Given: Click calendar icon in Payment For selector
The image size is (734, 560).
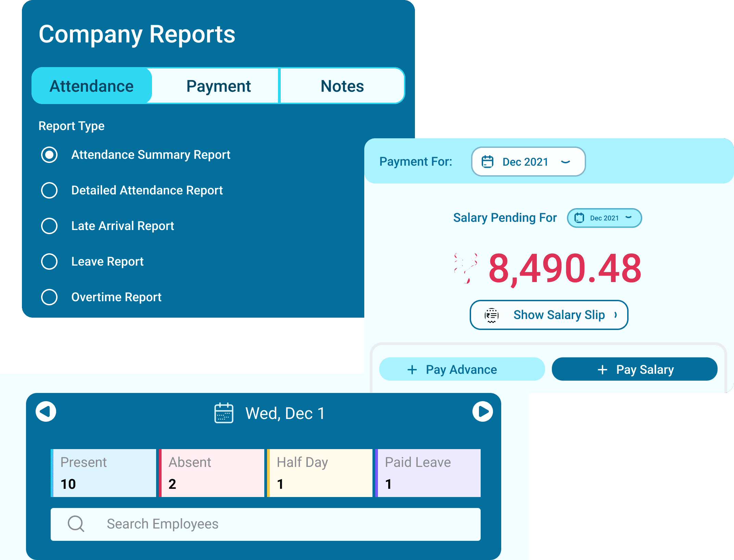Looking at the screenshot, I should [x=488, y=162].
